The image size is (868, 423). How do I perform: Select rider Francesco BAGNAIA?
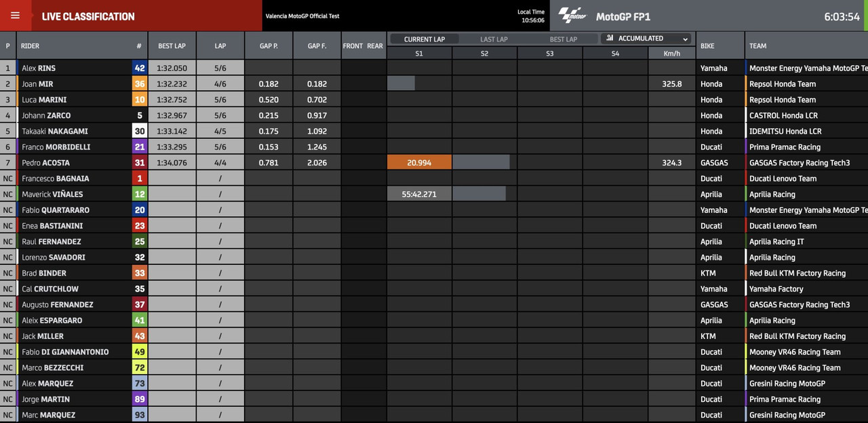[x=56, y=178]
